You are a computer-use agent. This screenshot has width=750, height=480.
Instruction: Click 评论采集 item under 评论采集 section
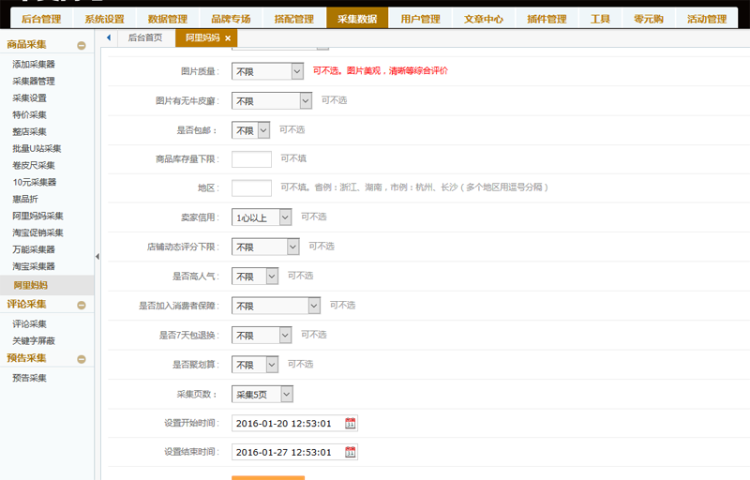coord(29,324)
